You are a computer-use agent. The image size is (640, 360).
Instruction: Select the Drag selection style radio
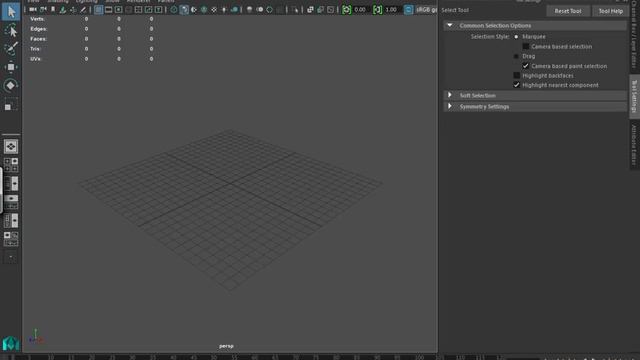pyautogui.click(x=516, y=56)
